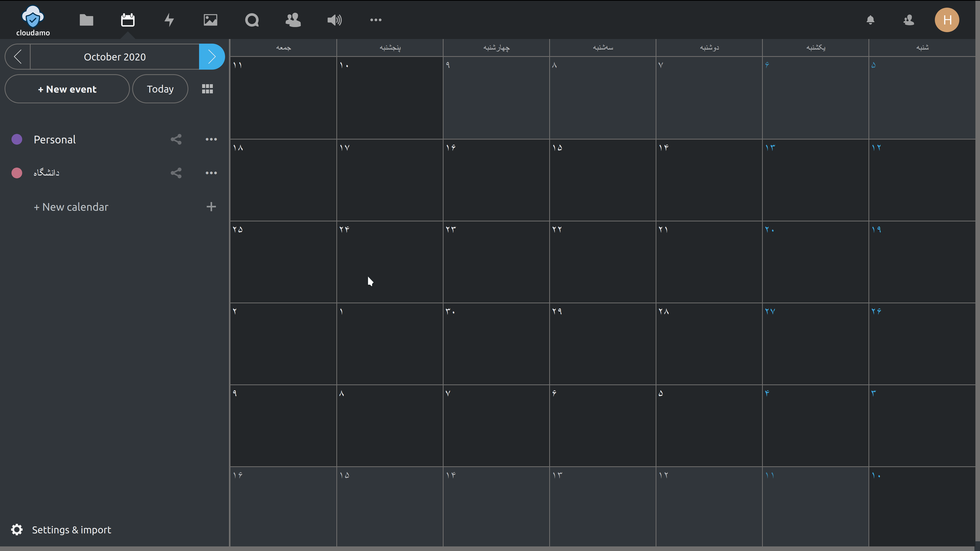Select day ۲۹ cell

[x=603, y=344]
